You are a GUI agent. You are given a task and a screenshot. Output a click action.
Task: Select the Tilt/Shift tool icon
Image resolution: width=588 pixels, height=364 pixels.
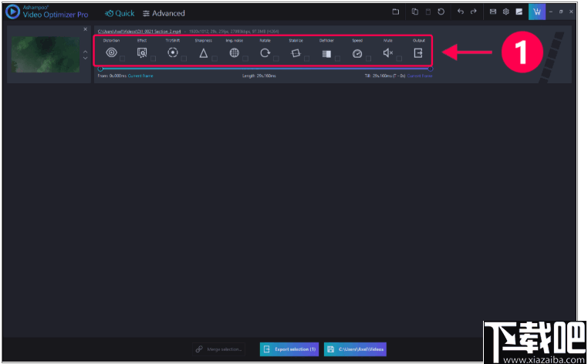(173, 52)
